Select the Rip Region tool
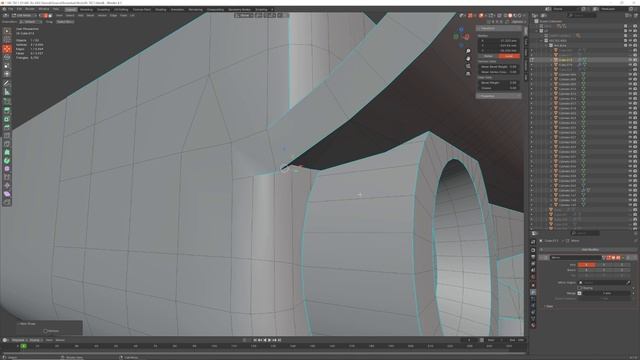This screenshot has height=360, width=640. (7, 202)
